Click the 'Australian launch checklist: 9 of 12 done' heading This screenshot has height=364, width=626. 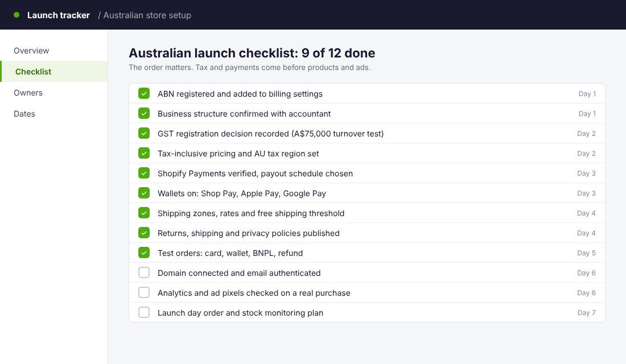tap(252, 53)
